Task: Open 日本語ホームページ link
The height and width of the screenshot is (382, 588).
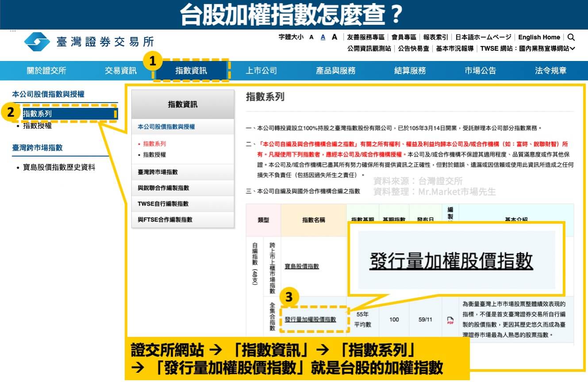Action: coord(483,37)
